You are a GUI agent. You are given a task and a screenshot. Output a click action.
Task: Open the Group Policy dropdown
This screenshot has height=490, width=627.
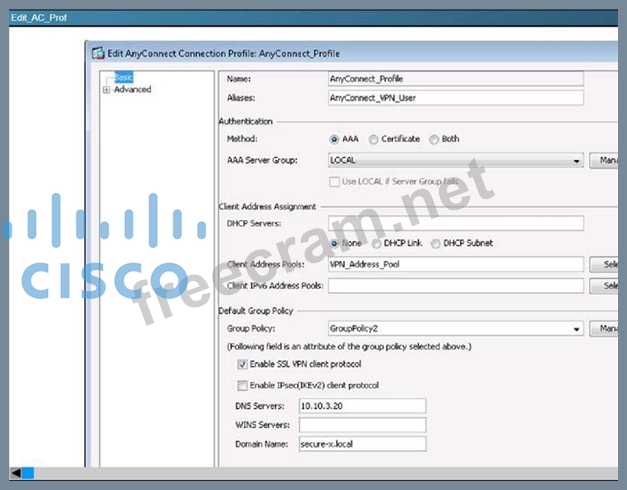tap(577, 328)
